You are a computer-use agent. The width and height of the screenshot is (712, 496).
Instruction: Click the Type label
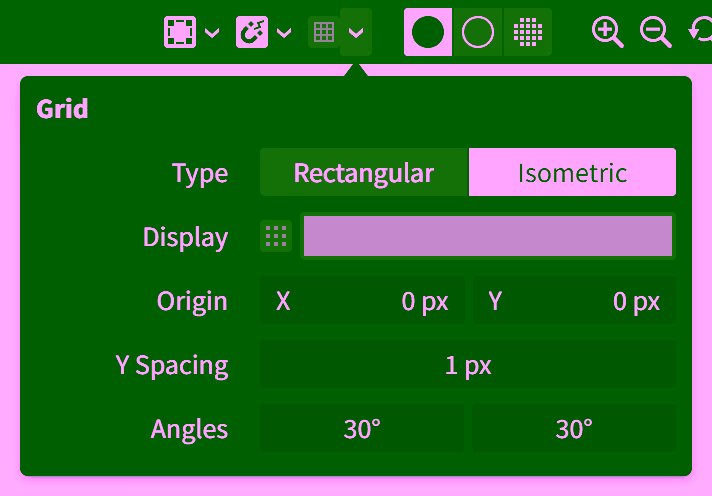200,174
